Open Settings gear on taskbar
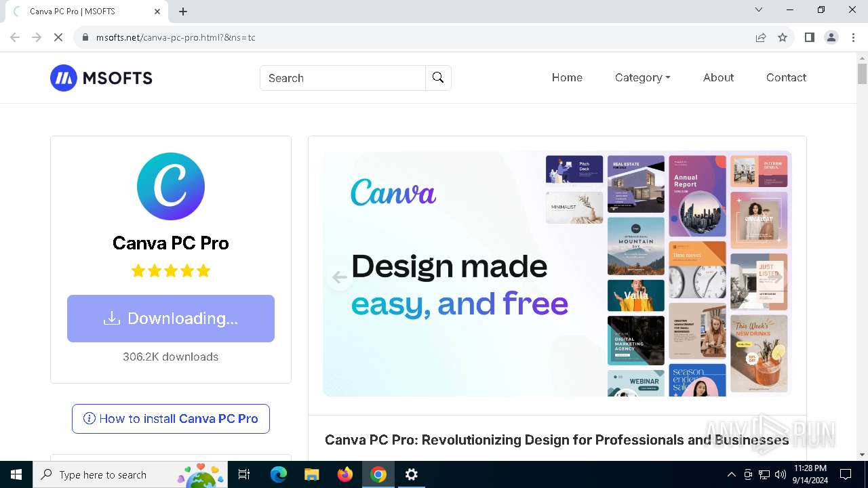This screenshot has height=488, width=868. [x=412, y=474]
